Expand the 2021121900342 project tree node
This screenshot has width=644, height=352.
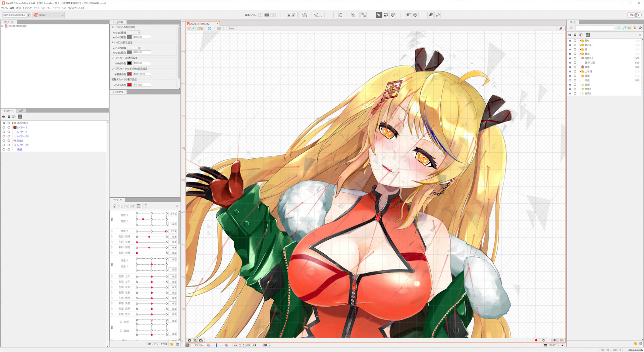tap(2, 26)
